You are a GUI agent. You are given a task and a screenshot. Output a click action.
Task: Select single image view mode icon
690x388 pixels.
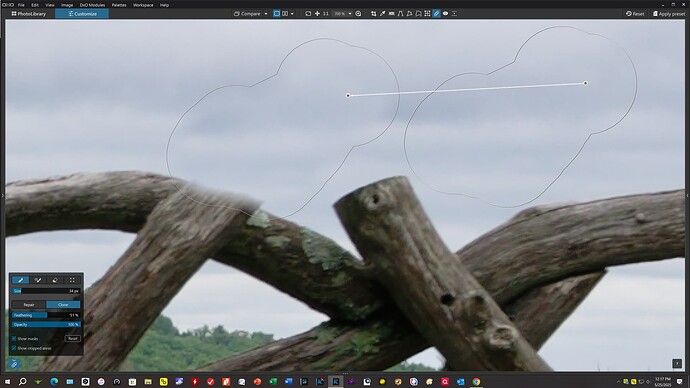click(277, 14)
